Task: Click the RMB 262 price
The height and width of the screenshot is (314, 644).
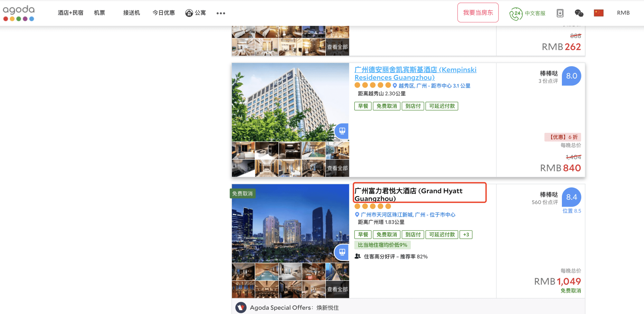Action: point(561,47)
